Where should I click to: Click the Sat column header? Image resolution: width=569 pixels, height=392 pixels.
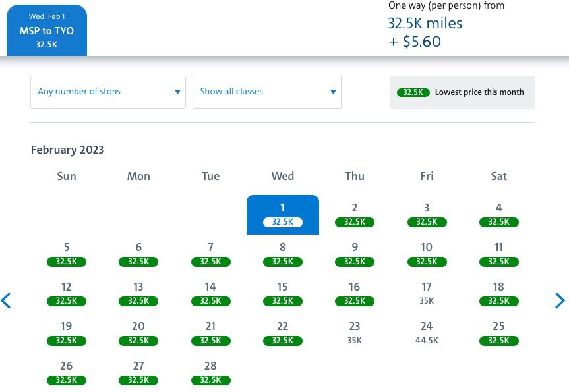pyautogui.click(x=498, y=176)
